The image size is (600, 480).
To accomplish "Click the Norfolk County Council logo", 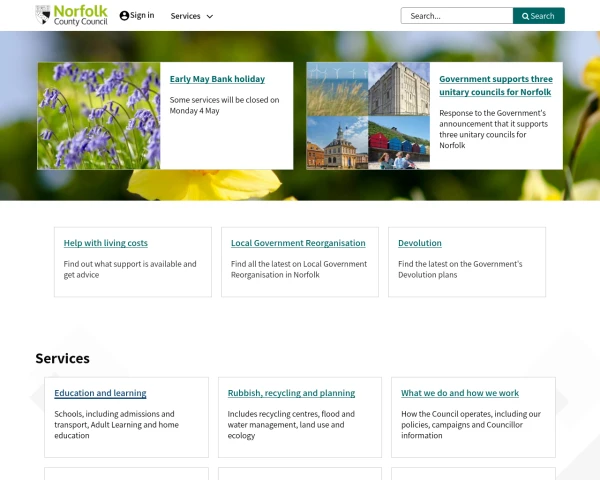I will click(x=71, y=15).
